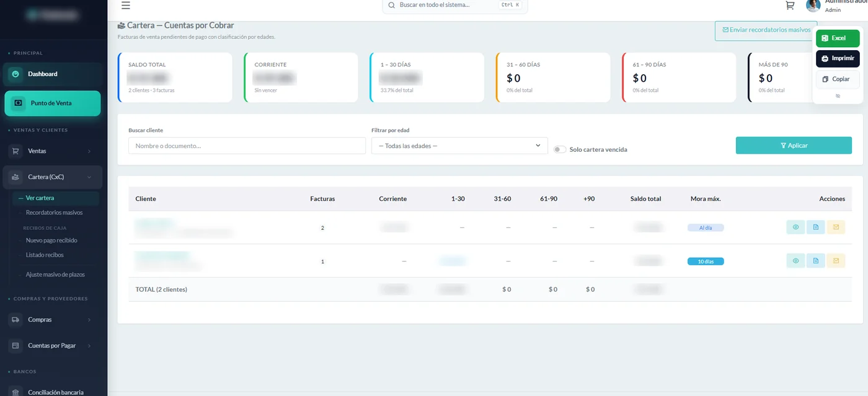The height and width of the screenshot is (396, 868).
Task: Export the table with the Excel button
Action: click(838, 38)
